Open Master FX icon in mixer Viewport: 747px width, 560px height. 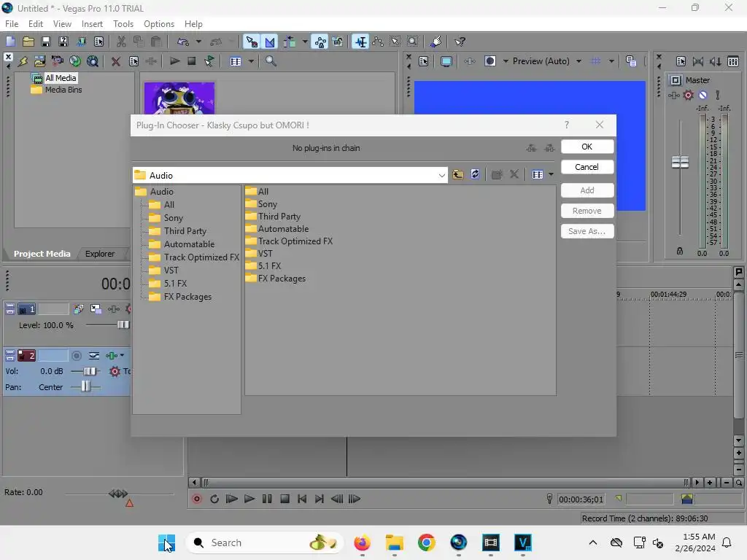click(x=673, y=96)
